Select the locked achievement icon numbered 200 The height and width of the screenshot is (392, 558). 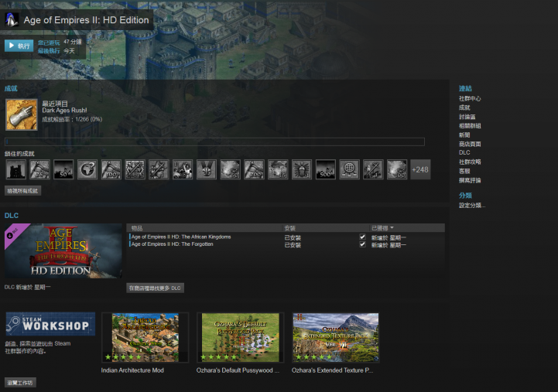click(254, 169)
